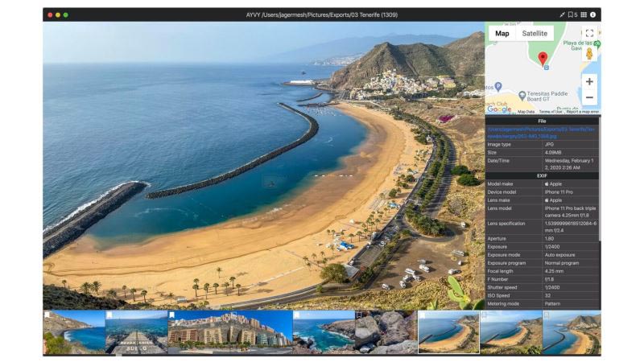Close the AYVY window with red button
The image size is (644, 362).
(50, 14)
